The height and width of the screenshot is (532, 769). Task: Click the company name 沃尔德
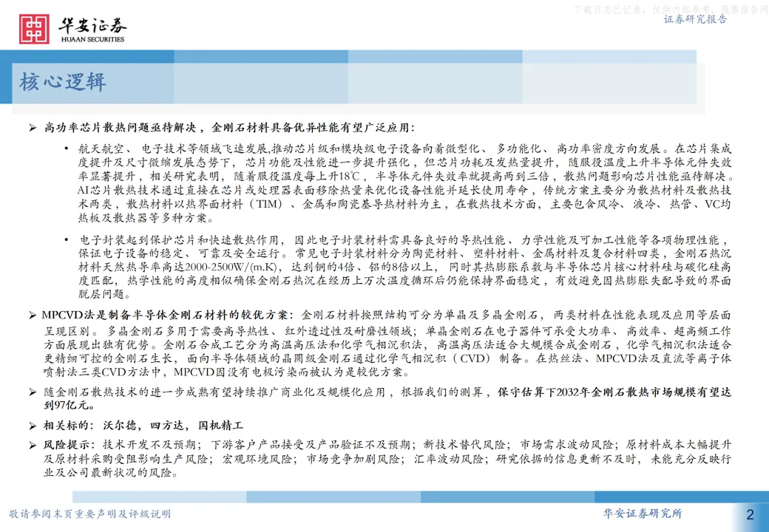pyautogui.click(x=119, y=425)
